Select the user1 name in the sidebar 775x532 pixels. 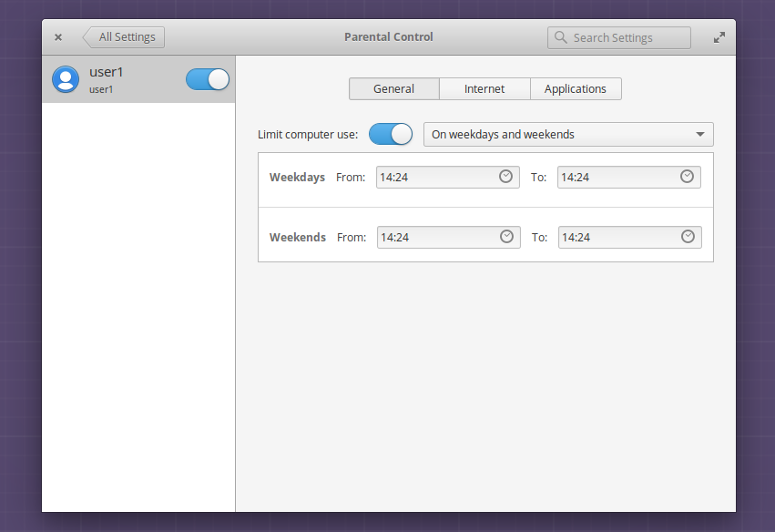point(107,72)
